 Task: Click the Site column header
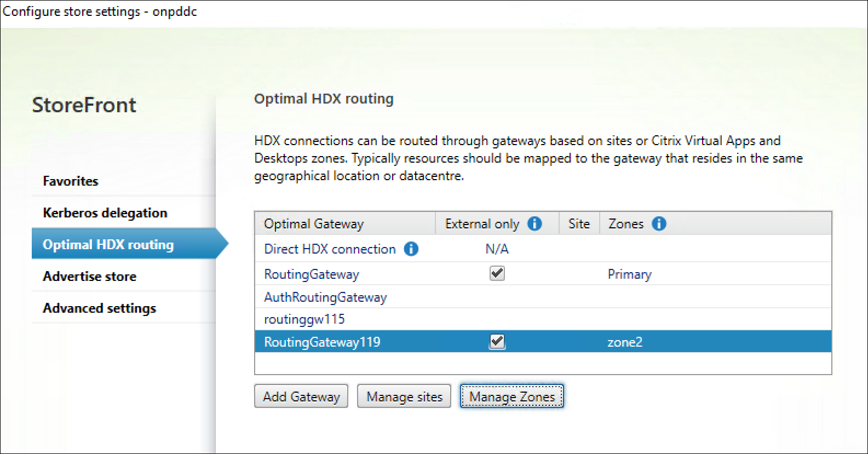[x=579, y=223]
